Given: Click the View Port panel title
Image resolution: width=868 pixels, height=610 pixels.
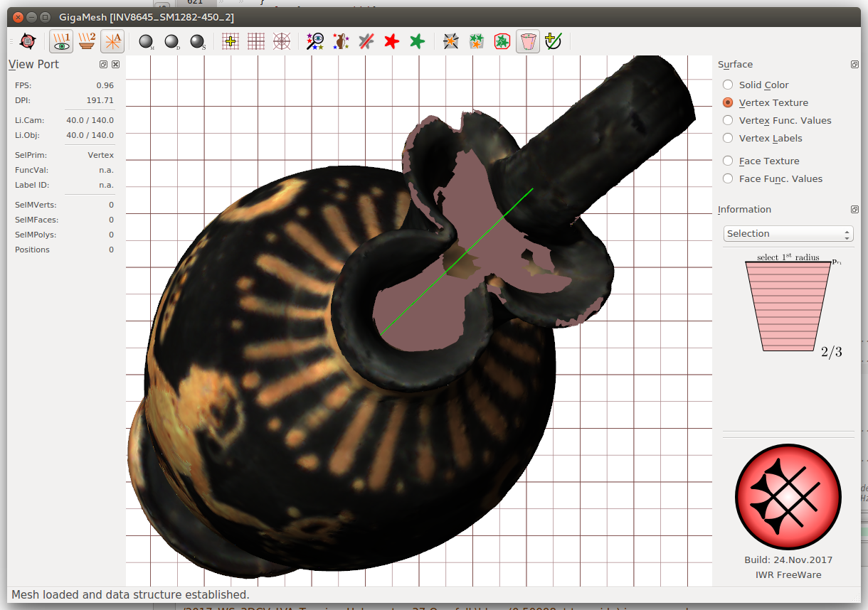Looking at the screenshot, I should click(x=33, y=64).
